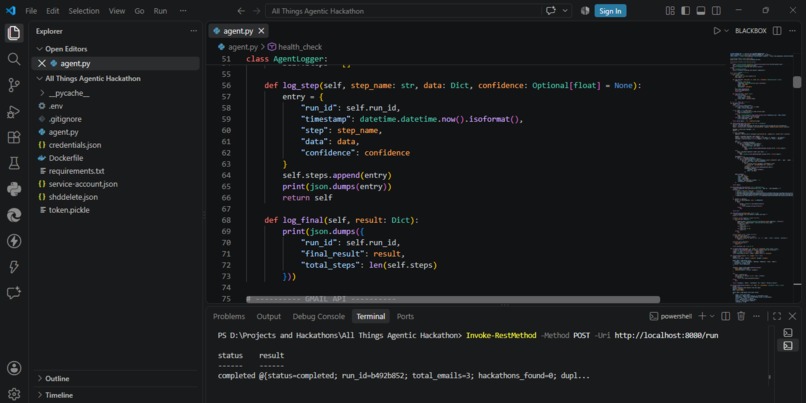
Task: Click the editor vertical scrollbar thumb
Action: tap(797, 82)
